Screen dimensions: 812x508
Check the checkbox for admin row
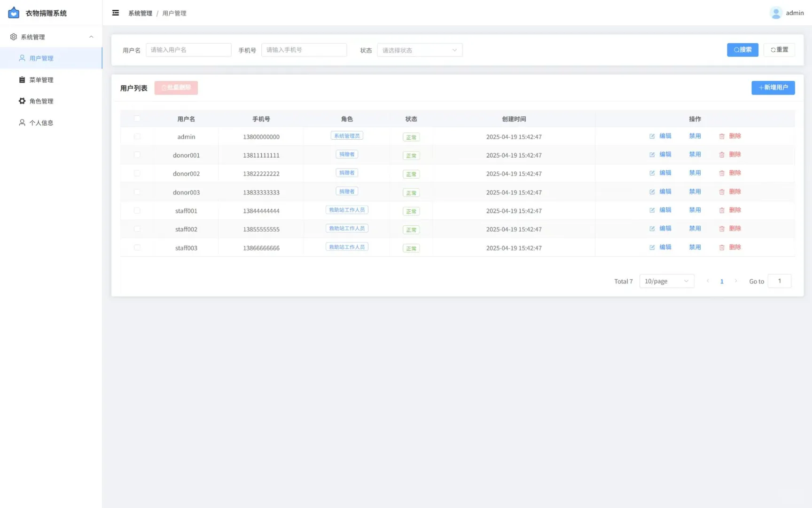coord(137,136)
